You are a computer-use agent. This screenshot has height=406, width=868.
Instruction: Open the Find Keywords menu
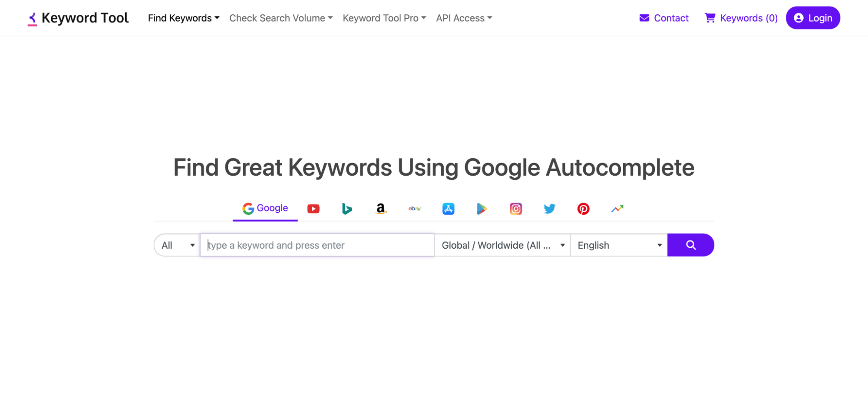(184, 18)
